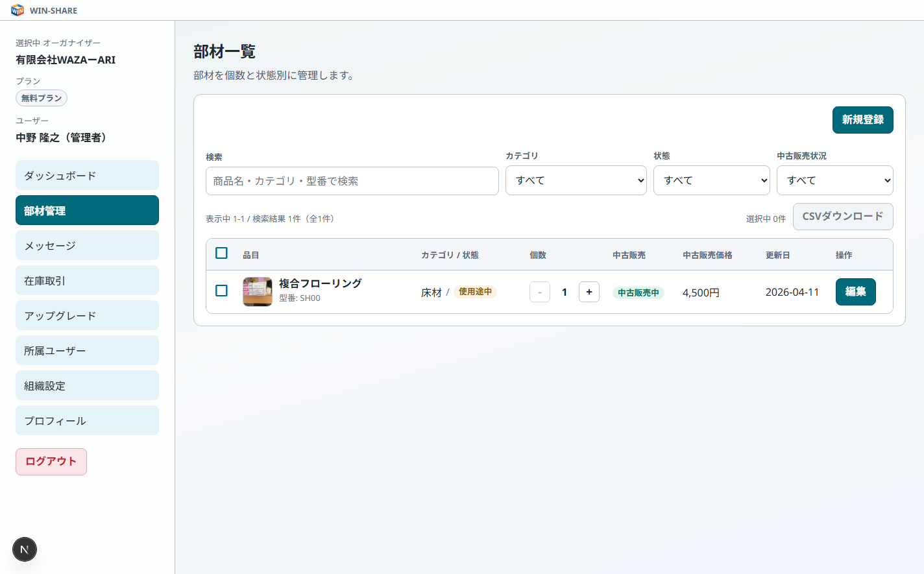Open the Next.js dev tools round icon
This screenshot has height=574, width=924.
[x=25, y=549]
